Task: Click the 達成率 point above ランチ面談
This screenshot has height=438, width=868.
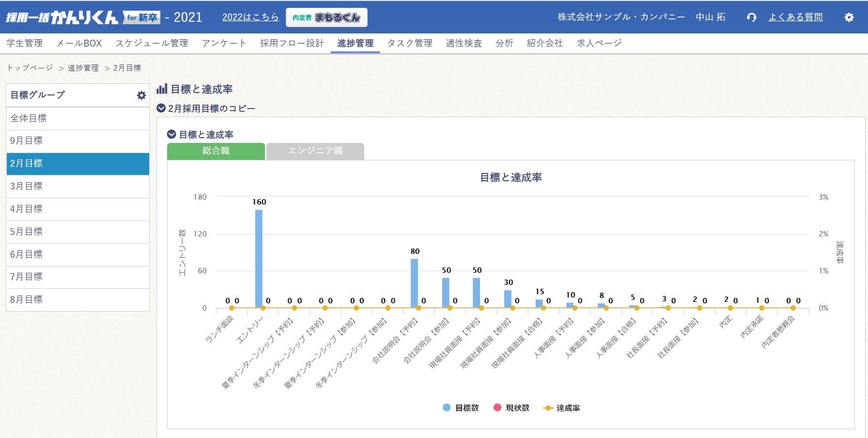Action: (x=232, y=308)
